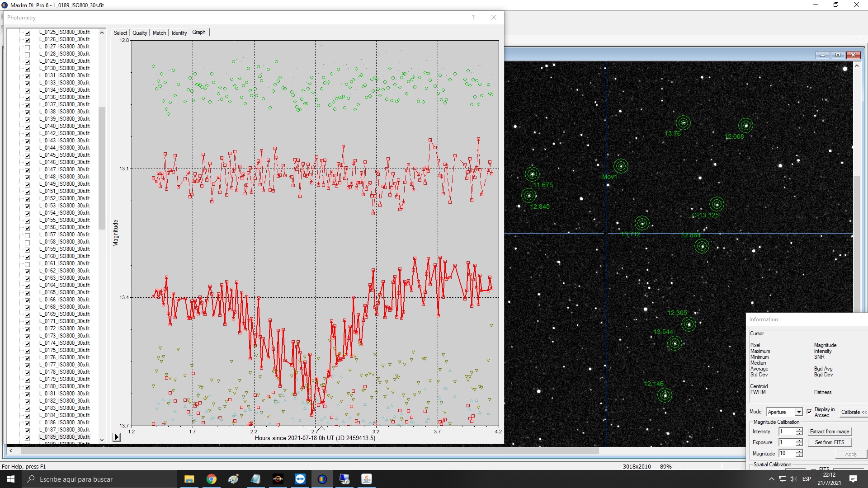The height and width of the screenshot is (488, 868).
Task: Switch to the Identify tab
Action: point(179,33)
